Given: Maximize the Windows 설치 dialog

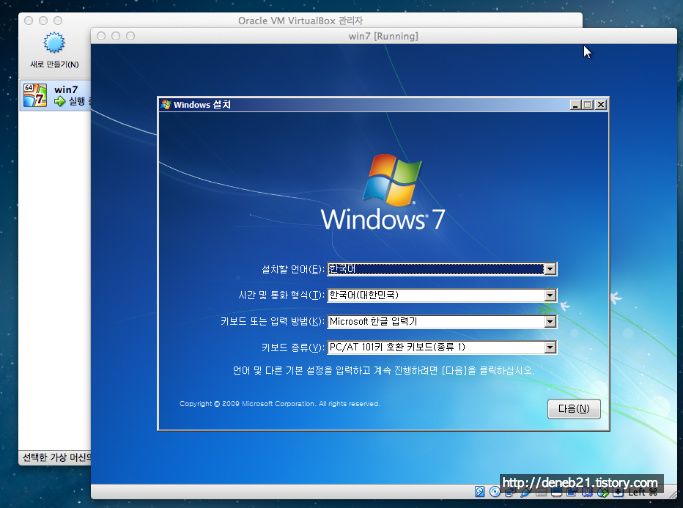Looking at the screenshot, I should point(588,105).
